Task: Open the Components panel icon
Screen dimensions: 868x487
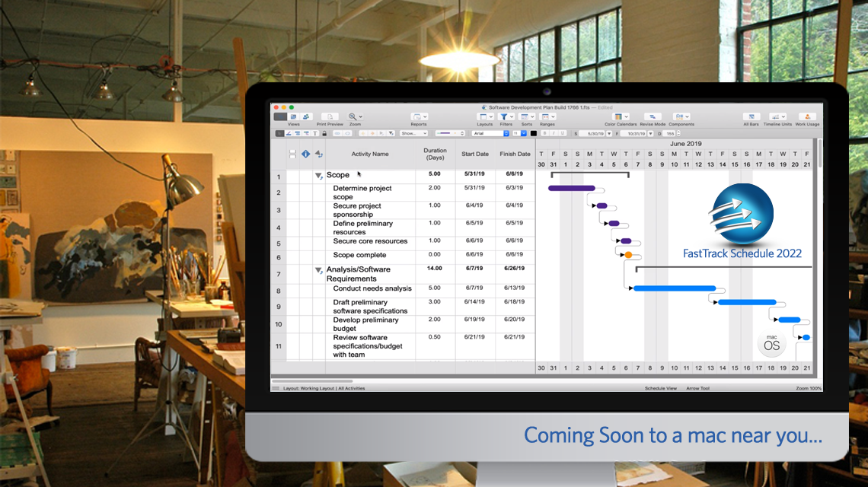Action: tap(680, 116)
